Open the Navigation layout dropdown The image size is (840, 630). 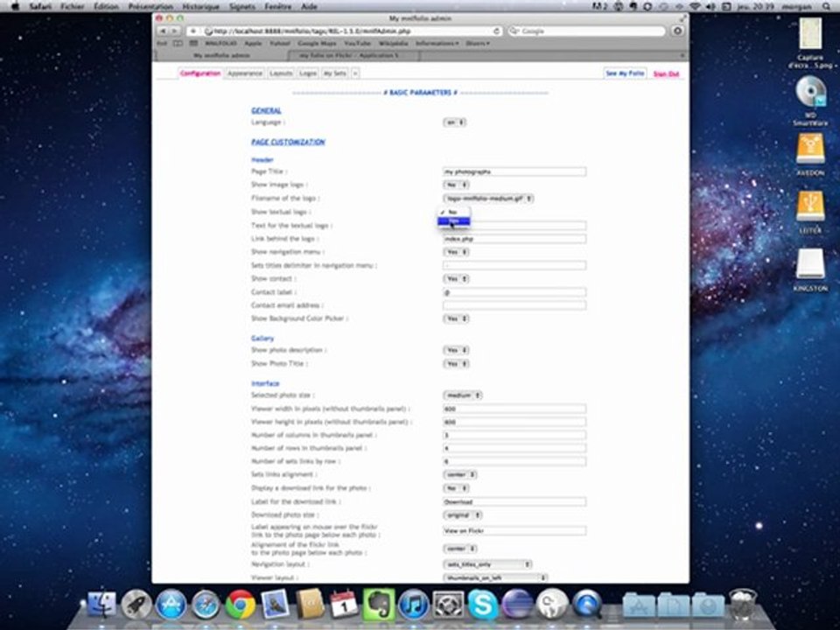point(487,564)
